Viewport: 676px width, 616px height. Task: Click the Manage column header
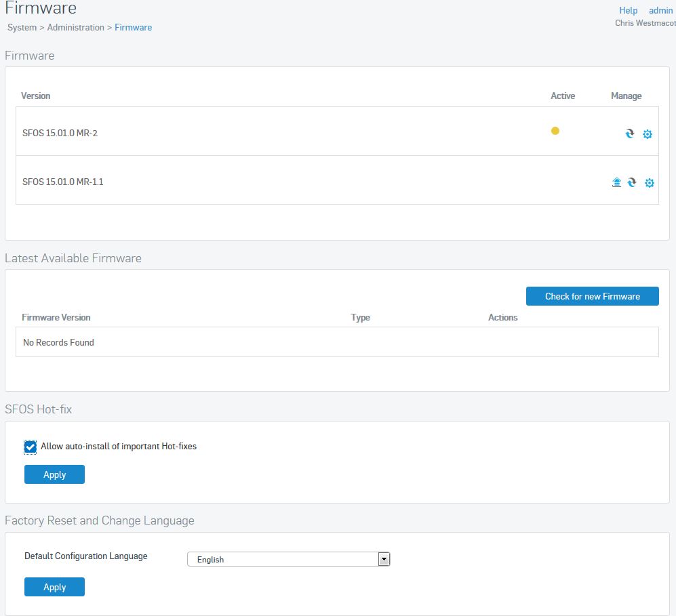(626, 96)
